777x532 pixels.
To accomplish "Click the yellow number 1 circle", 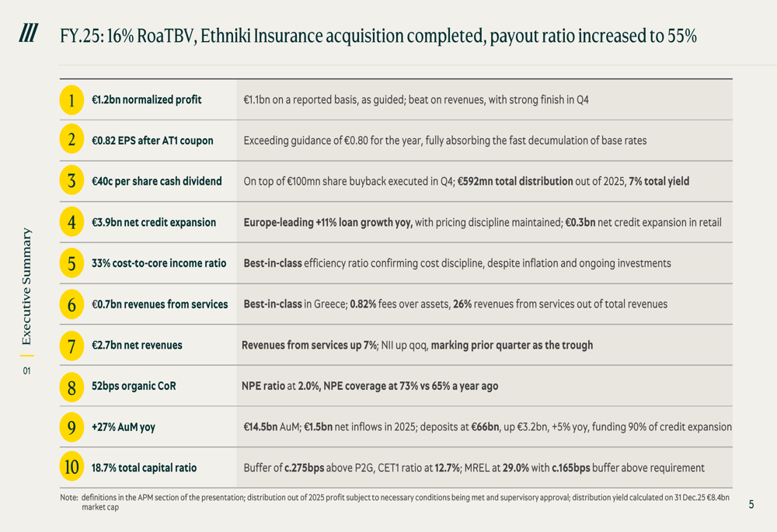I will tap(71, 100).
